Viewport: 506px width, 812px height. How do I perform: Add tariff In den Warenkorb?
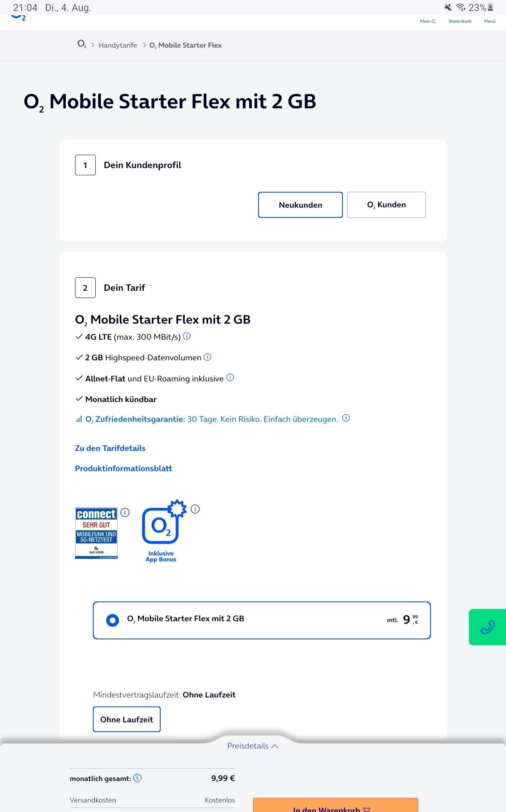tap(336, 806)
